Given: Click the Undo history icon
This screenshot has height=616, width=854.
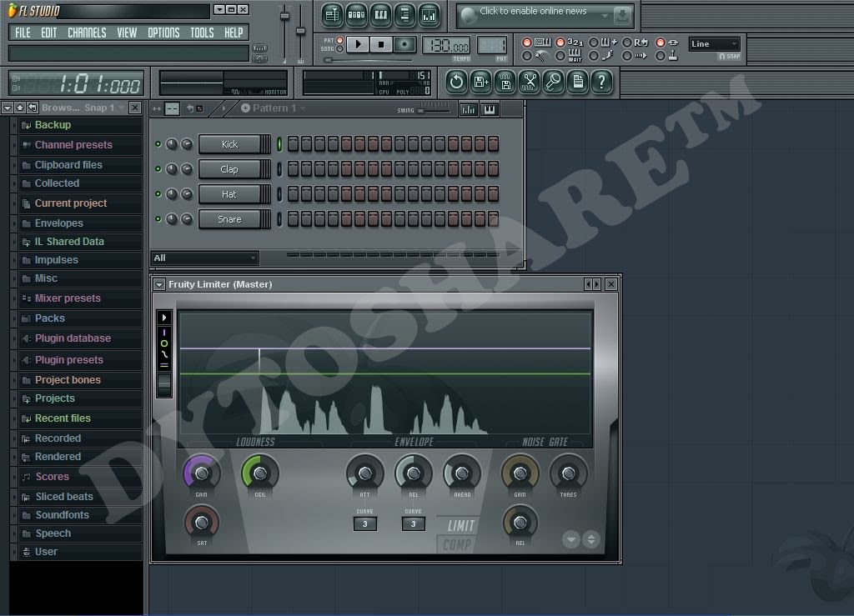Looking at the screenshot, I should click(456, 83).
